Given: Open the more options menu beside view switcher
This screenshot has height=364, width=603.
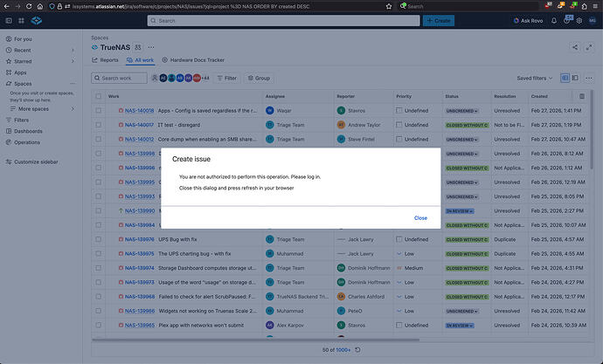Looking at the screenshot, I should coord(589,78).
